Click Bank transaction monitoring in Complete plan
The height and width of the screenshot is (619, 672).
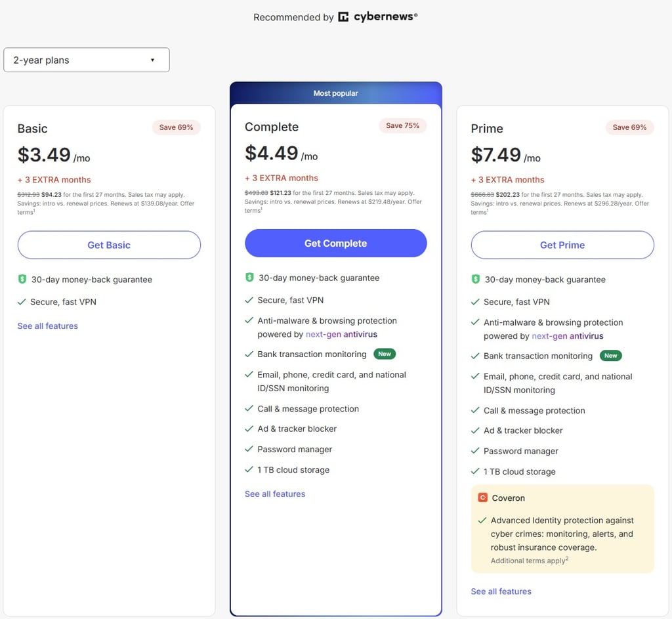[x=312, y=354]
